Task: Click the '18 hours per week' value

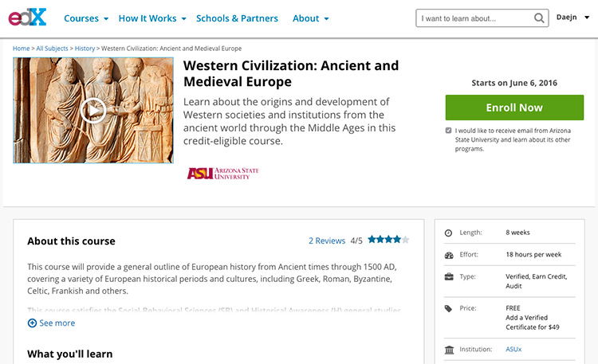Action: coord(533,254)
